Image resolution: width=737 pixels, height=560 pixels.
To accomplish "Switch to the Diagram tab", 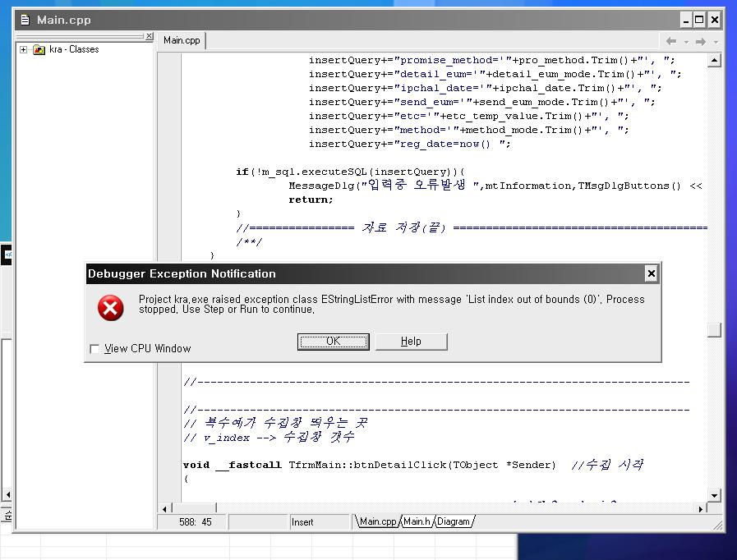I will (x=454, y=521).
